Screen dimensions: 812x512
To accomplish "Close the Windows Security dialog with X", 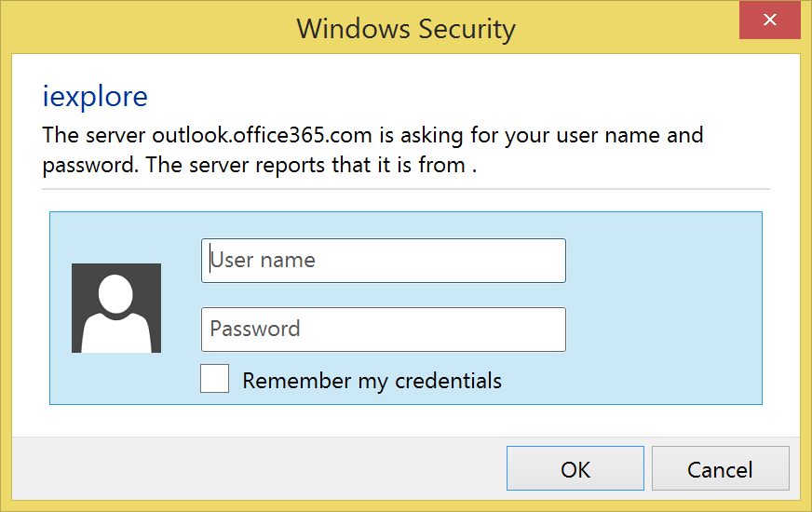I will coord(769,20).
